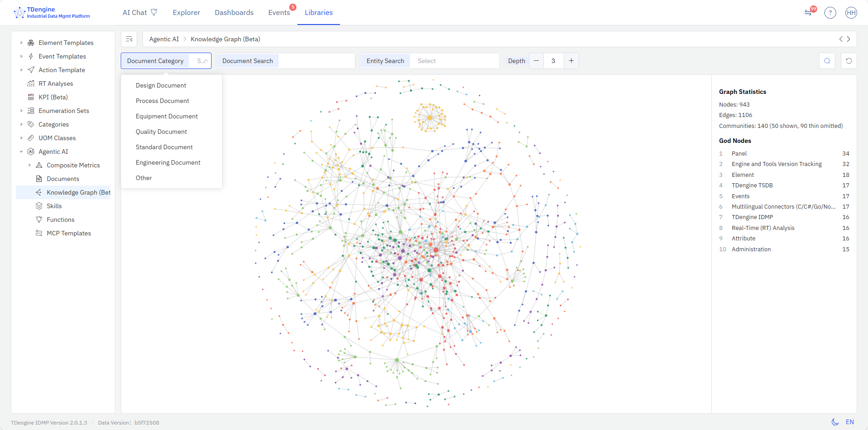Select Panel in God Nodes list
Viewport: 868px width, 430px height.
click(x=784, y=153)
